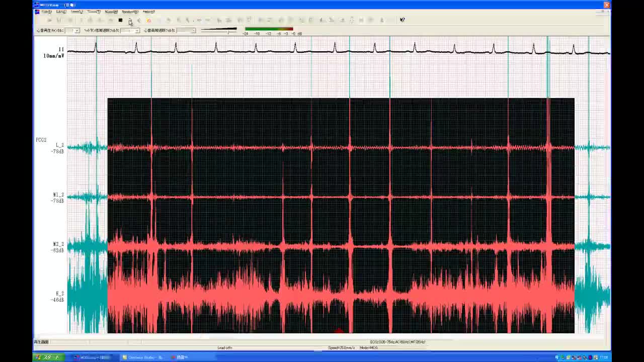Select the ECG lead II 10mm/mV label
This screenshot has height=362, width=644.
click(54, 53)
